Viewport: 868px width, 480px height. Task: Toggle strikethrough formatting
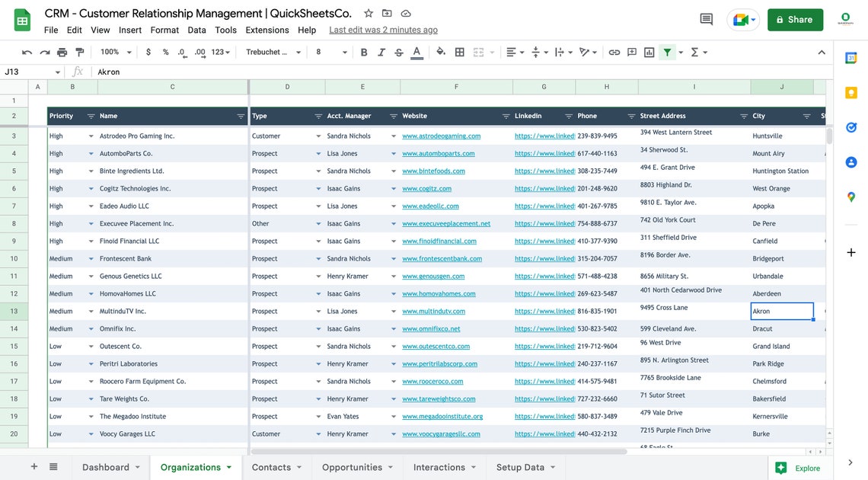pos(398,52)
